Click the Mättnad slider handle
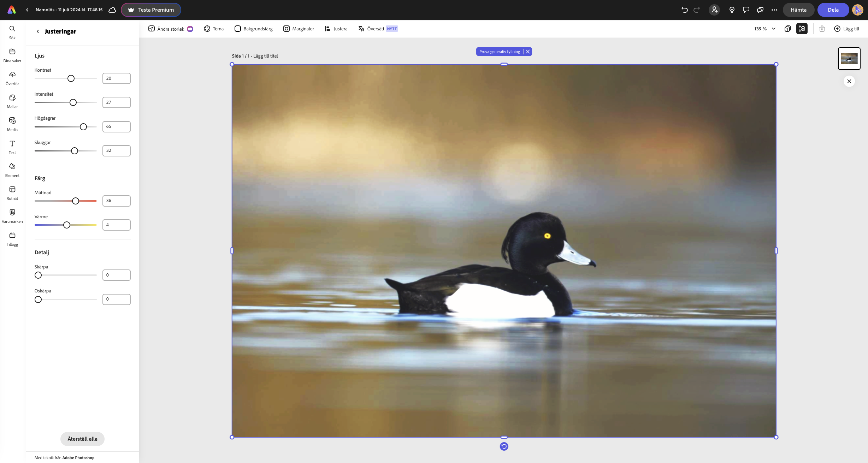 76,201
